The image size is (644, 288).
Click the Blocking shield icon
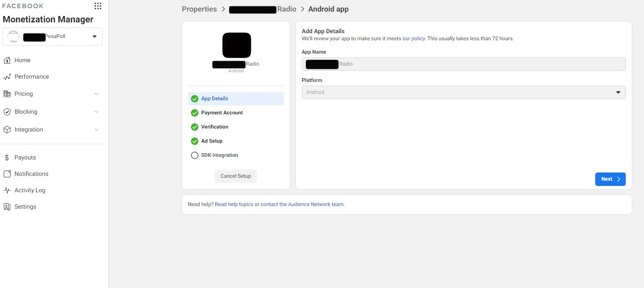tap(7, 112)
